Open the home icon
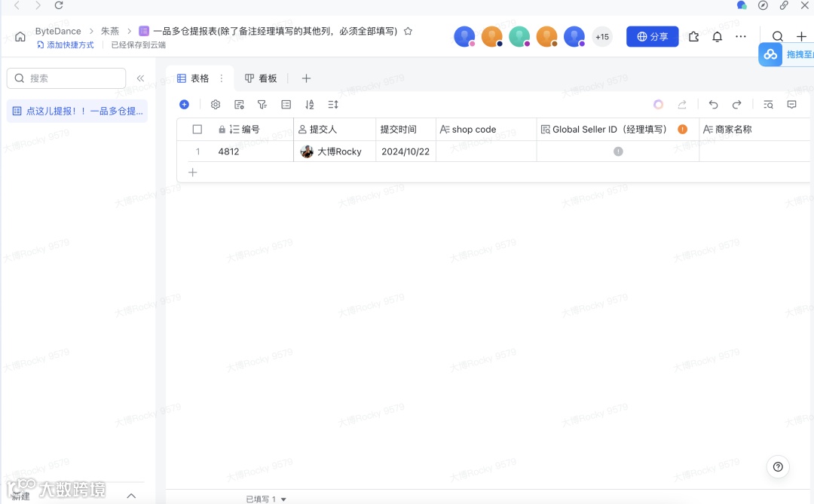This screenshot has width=814, height=504. coord(20,37)
